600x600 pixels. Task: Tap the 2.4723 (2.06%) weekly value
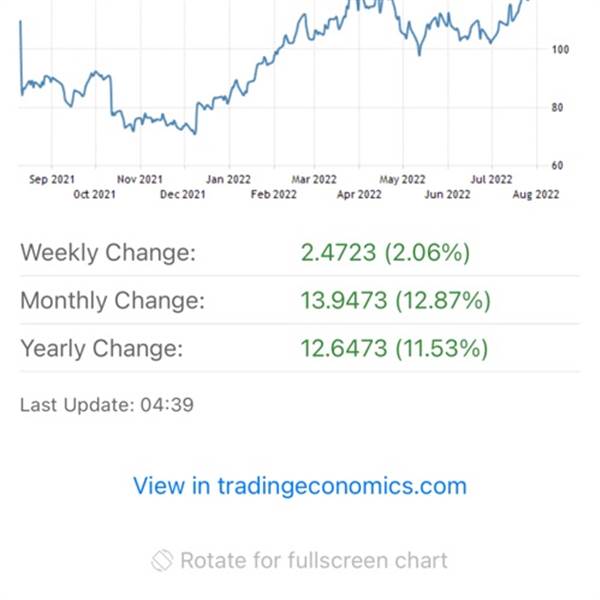pyautogui.click(x=385, y=253)
